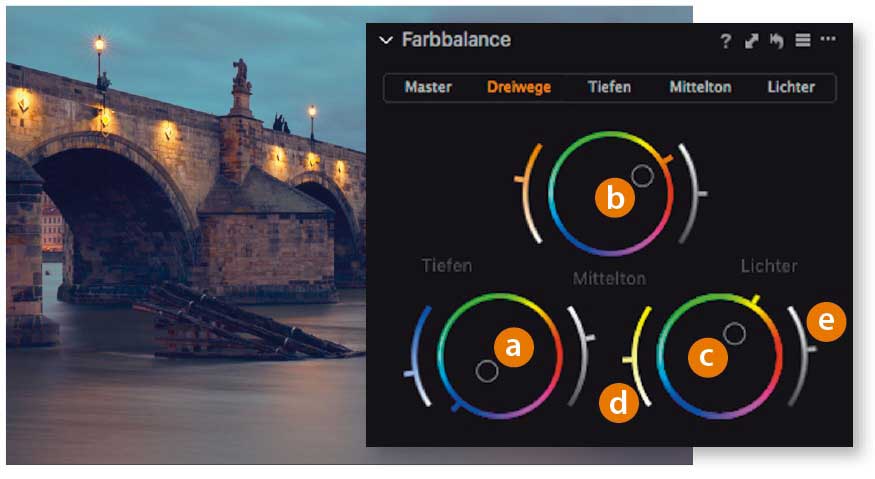Switch to the Master tab
This screenshot has height=479, width=875.
[428, 87]
